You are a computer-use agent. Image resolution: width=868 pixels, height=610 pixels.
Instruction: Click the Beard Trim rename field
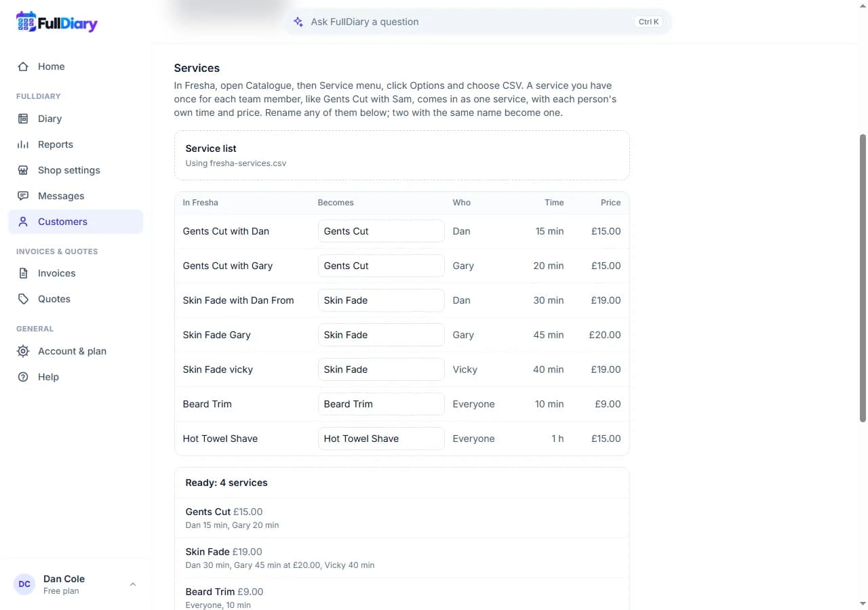[381, 404]
